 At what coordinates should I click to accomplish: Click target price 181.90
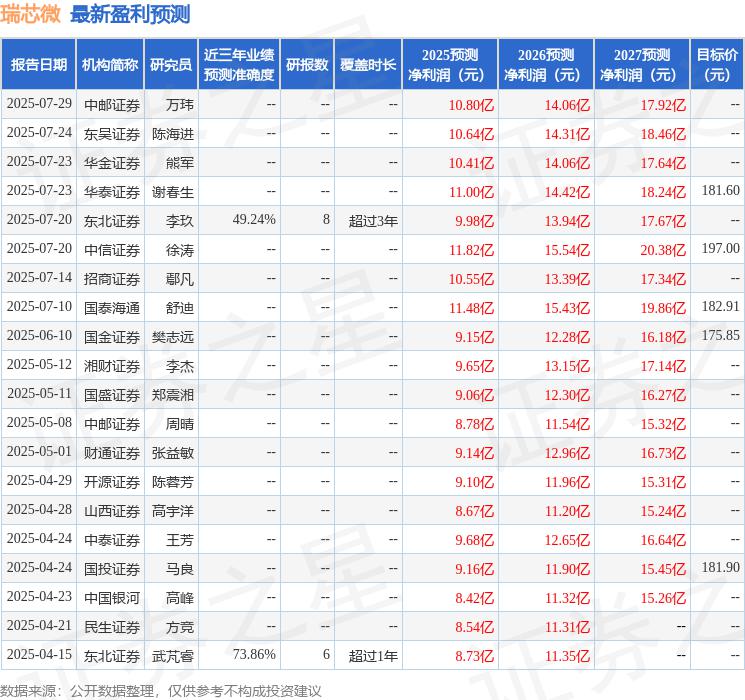click(x=721, y=567)
